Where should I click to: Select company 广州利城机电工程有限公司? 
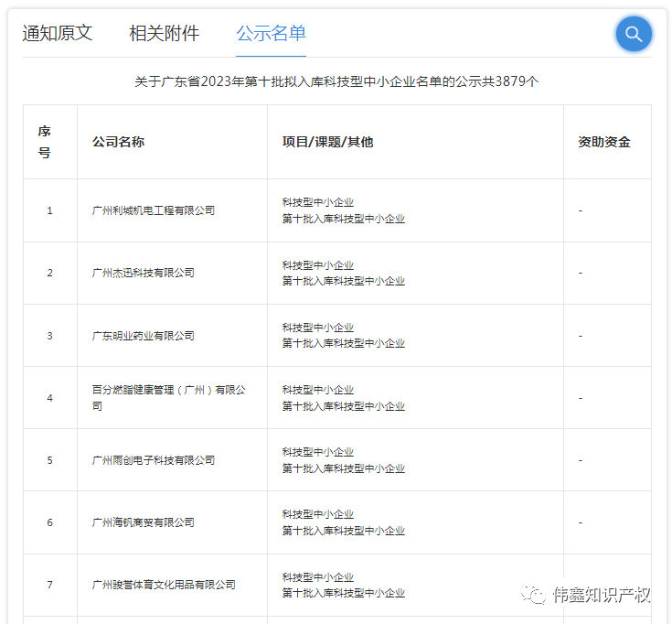point(154,210)
